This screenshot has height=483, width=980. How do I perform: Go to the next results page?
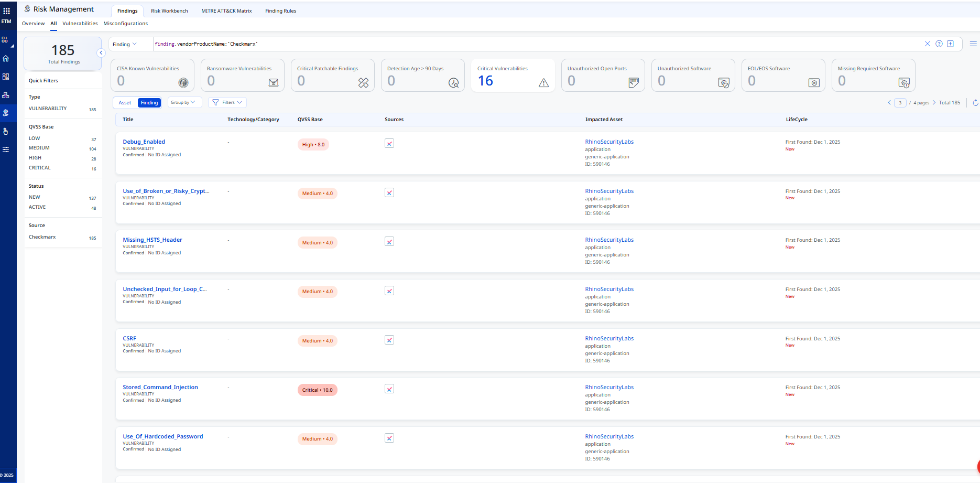[934, 103]
